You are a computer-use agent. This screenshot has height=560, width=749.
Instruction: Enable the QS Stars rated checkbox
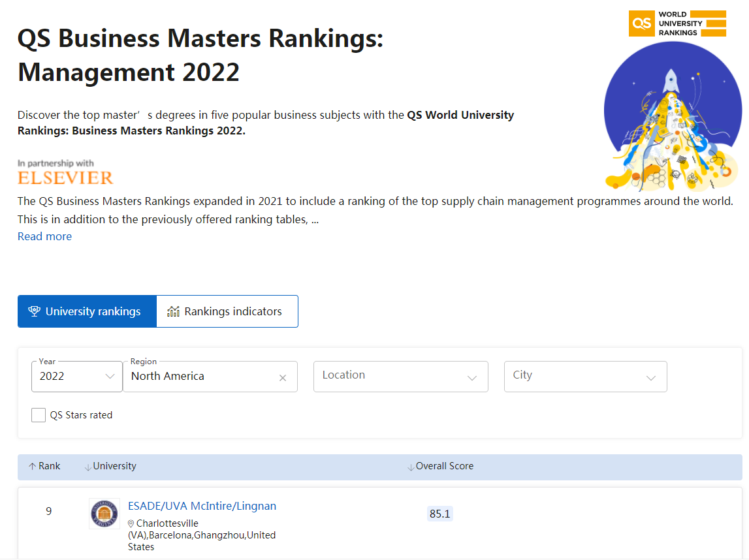[x=39, y=415]
